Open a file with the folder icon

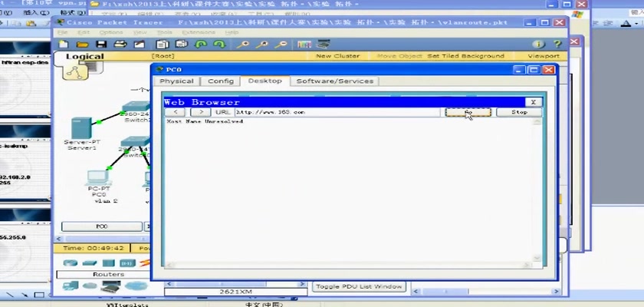click(x=82, y=45)
